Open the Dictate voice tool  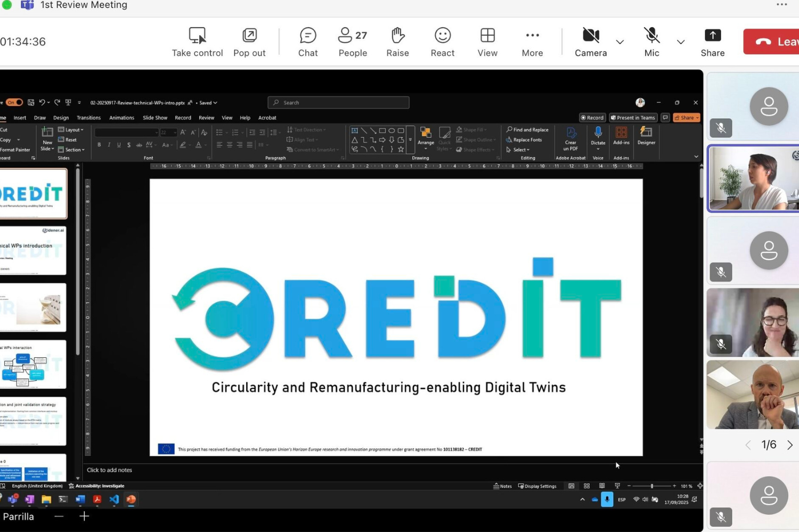pyautogui.click(x=598, y=140)
